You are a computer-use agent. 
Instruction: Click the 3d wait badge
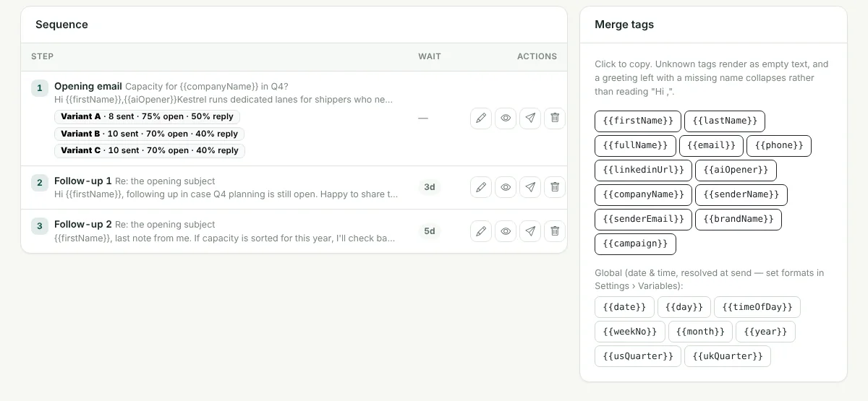pyautogui.click(x=430, y=187)
